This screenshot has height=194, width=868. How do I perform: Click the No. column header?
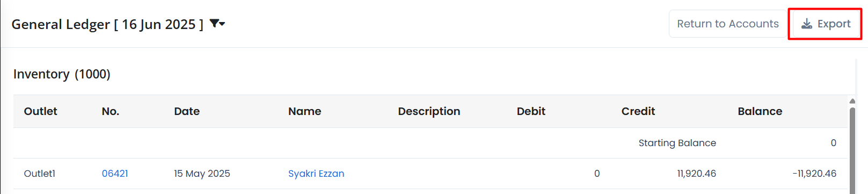[111, 111]
